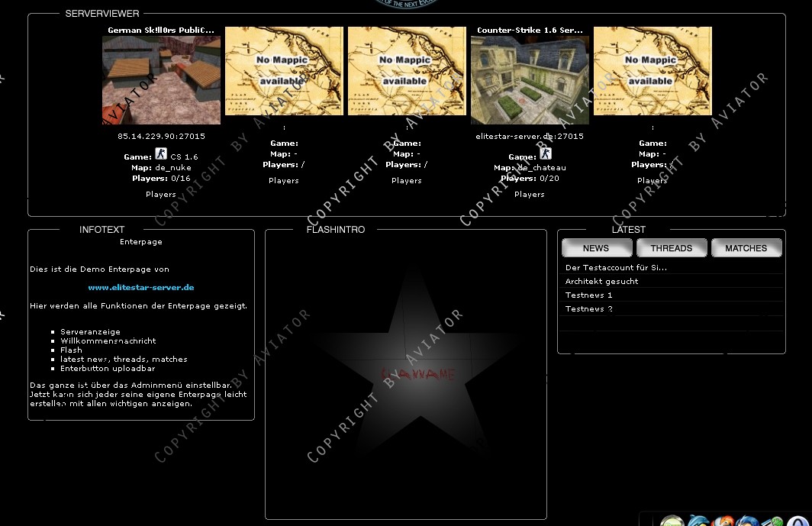
Task: Switch to the NEWS tab
Action: click(596, 248)
